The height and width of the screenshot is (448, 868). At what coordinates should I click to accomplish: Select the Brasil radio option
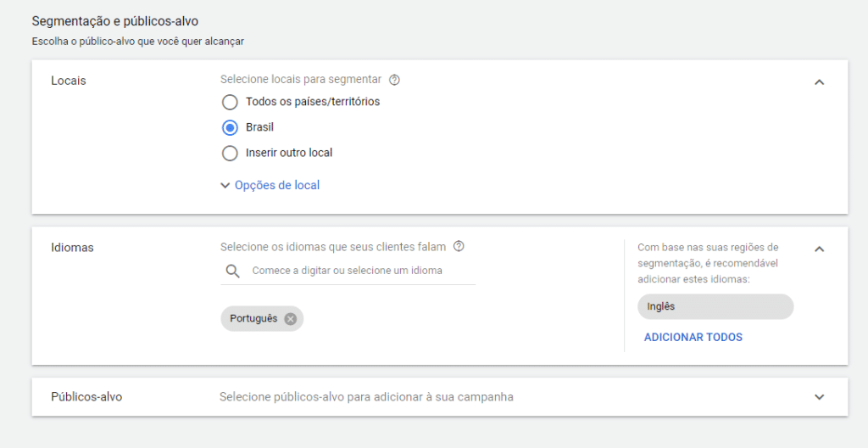[230, 127]
